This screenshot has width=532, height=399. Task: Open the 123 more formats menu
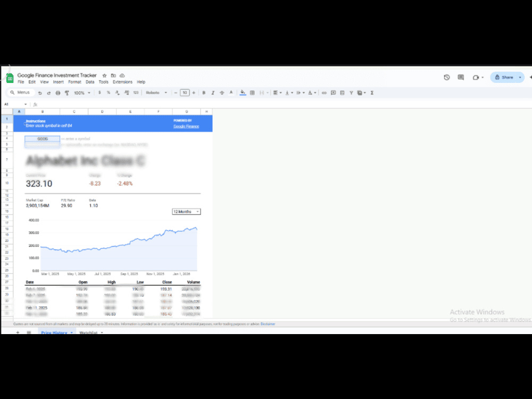click(136, 93)
